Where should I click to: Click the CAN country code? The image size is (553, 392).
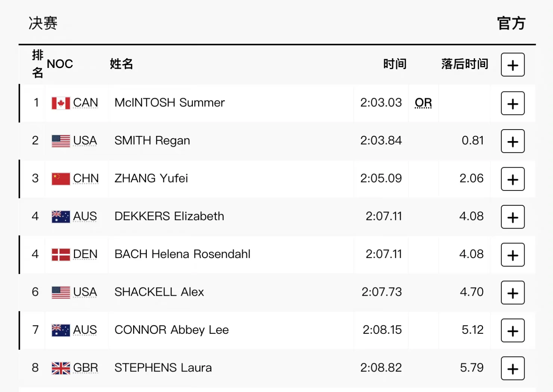(86, 103)
